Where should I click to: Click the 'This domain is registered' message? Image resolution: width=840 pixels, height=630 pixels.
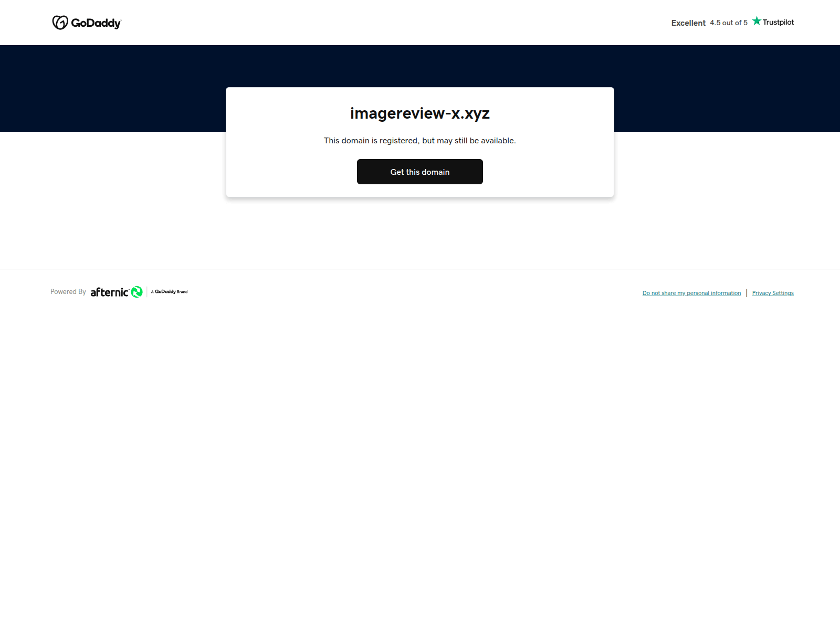(420, 141)
